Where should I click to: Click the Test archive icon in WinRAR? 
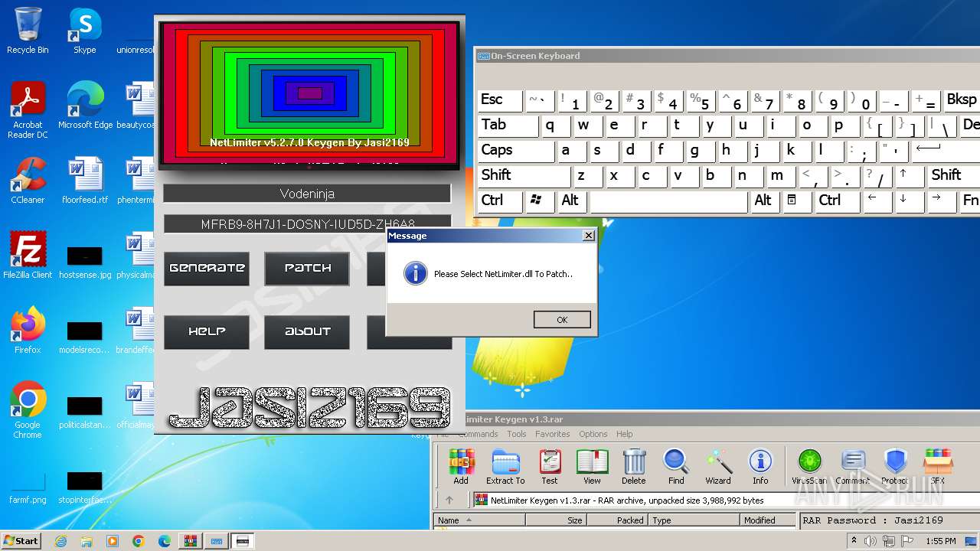(550, 466)
